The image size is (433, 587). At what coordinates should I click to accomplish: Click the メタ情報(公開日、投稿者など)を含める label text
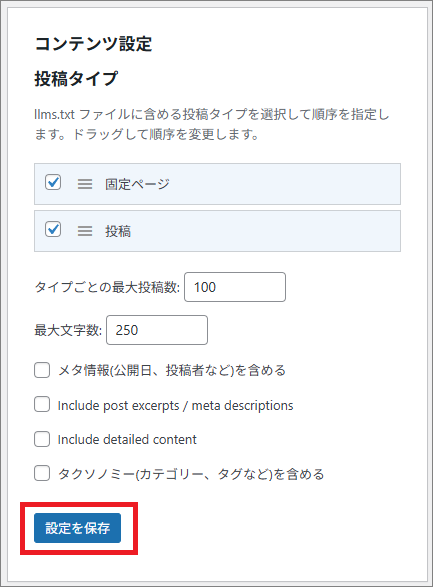(x=172, y=370)
